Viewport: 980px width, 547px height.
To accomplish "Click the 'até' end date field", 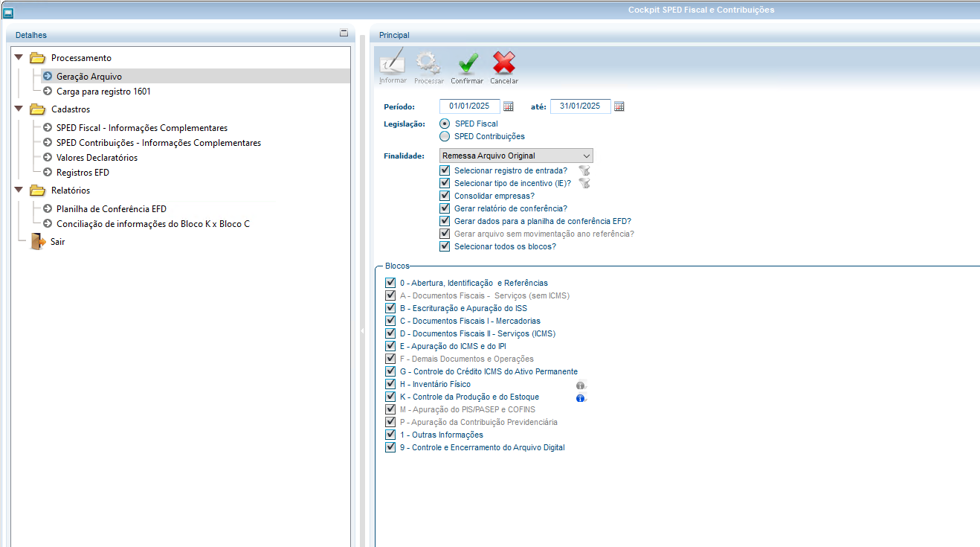I will 581,106.
